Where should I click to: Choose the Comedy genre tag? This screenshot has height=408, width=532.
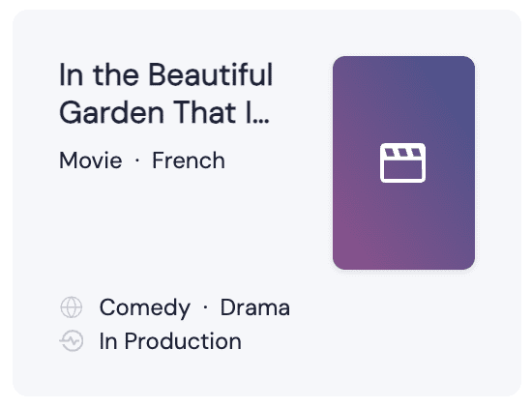(x=144, y=308)
